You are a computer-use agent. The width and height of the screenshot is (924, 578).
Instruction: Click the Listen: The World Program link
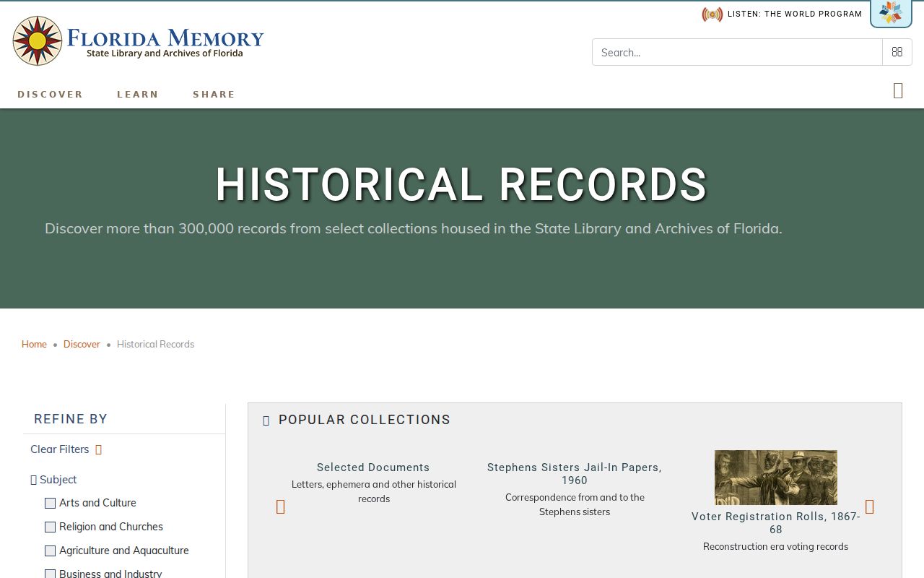(x=795, y=14)
